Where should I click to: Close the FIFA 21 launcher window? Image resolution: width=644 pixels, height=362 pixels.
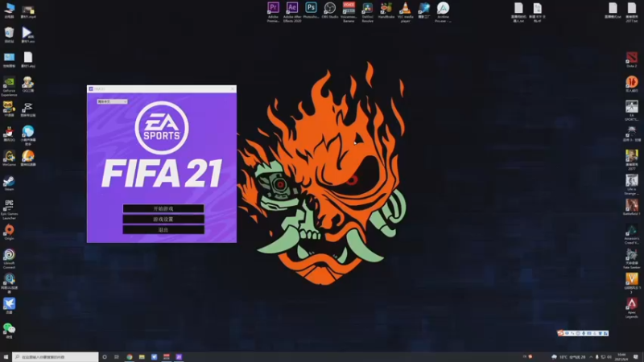coord(233,88)
